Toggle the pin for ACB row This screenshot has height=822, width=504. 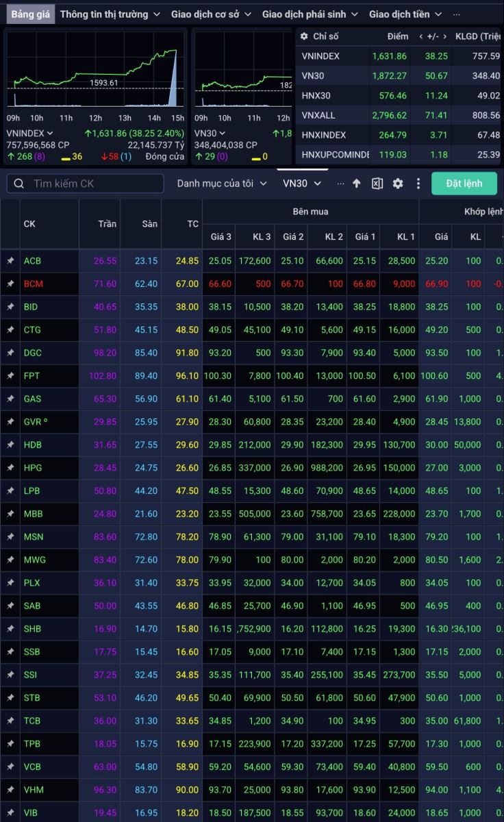tap(10, 261)
